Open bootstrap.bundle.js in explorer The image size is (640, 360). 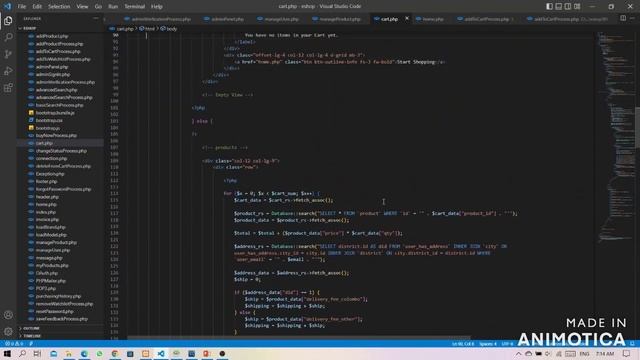coord(55,113)
